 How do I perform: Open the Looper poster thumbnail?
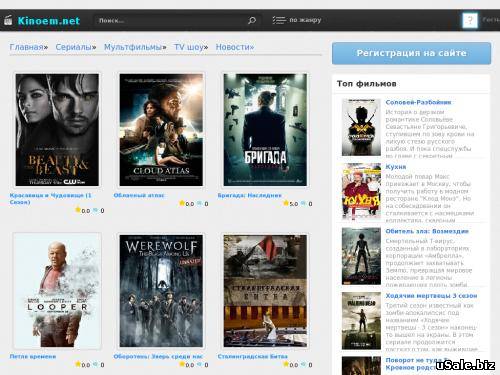[57, 291]
